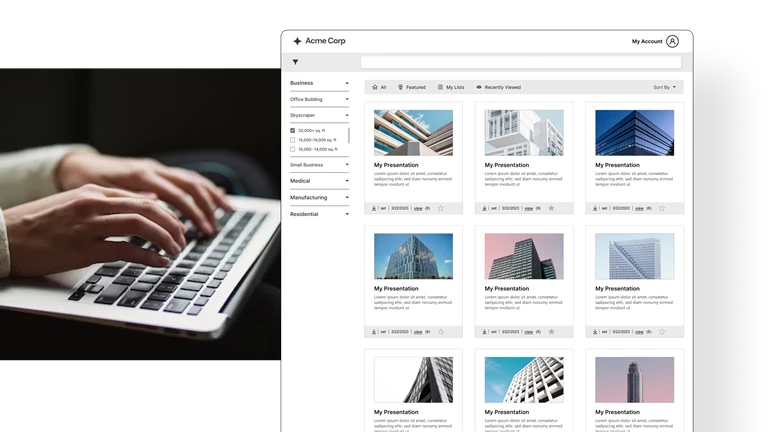Check the 15,000-19,000 sq. ft checkbox
Screen dimensions: 768x432
click(292, 140)
